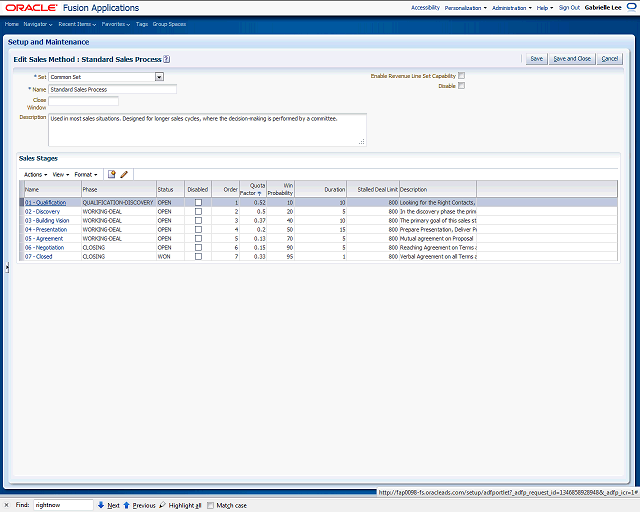Go to Home

[11, 24]
